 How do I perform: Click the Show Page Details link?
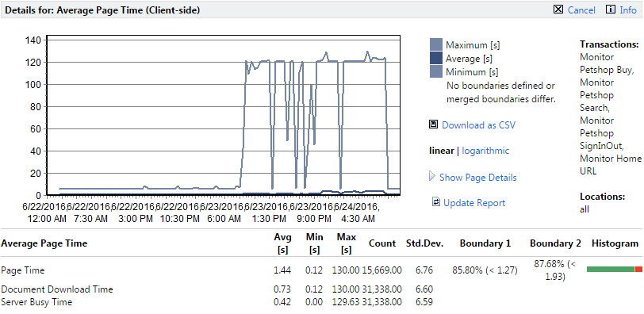click(478, 178)
